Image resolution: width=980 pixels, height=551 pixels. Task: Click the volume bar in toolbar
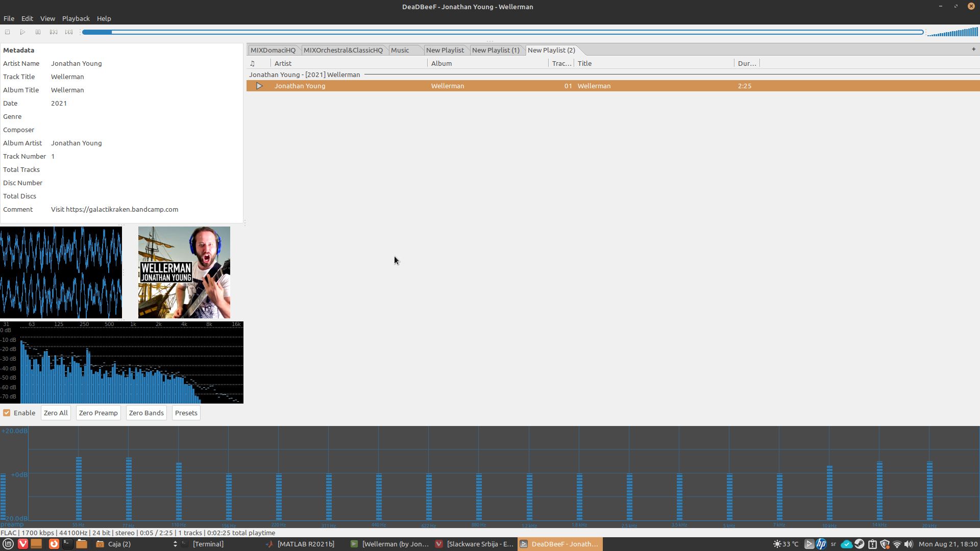tap(952, 33)
